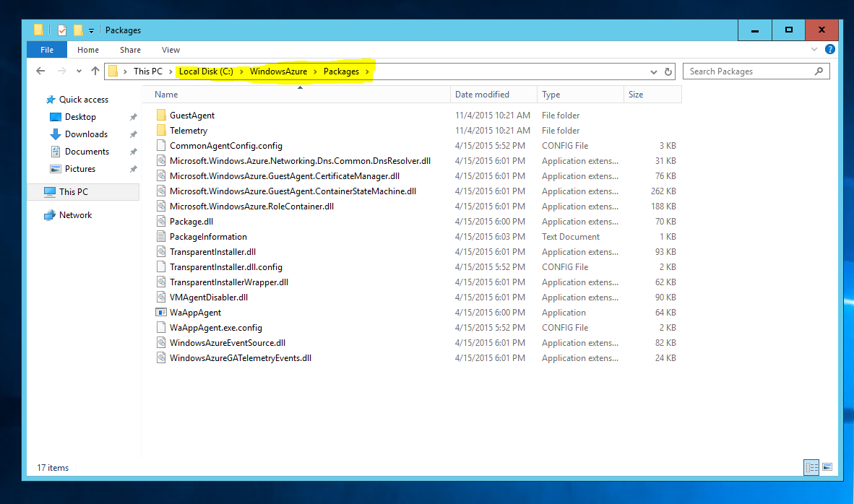This screenshot has height=504, width=854.
Task: Sort by Date modified column header
Action: point(493,95)
